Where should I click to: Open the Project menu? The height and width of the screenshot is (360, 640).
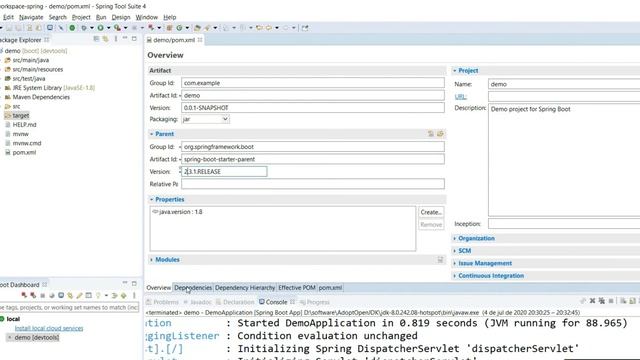(81, 17)
